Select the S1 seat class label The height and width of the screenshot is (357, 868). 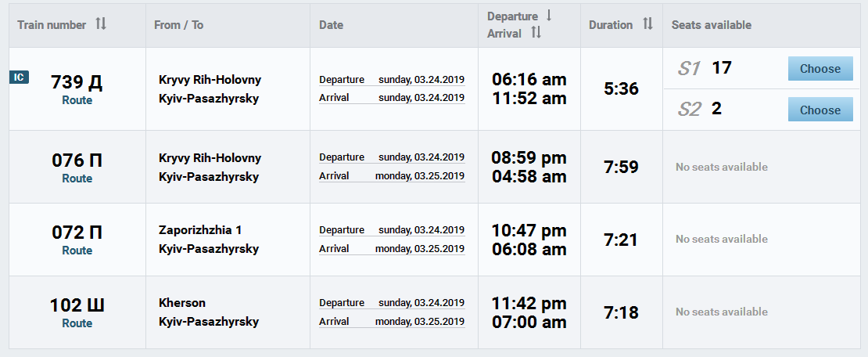click(x=689, y=69)
